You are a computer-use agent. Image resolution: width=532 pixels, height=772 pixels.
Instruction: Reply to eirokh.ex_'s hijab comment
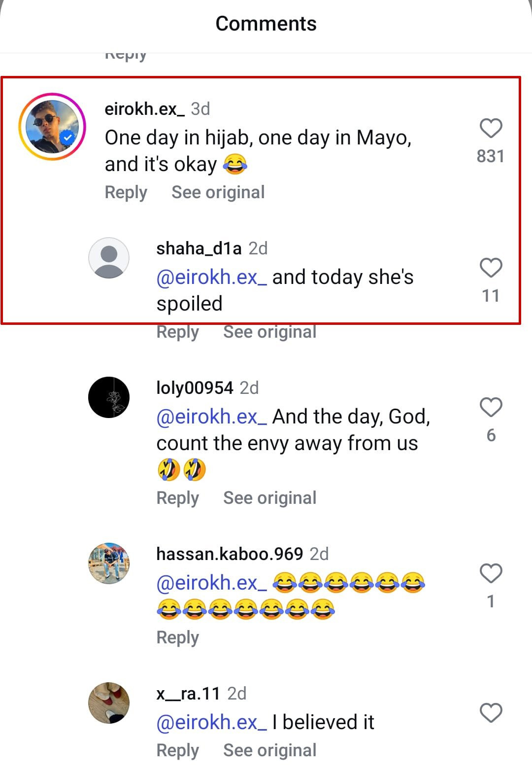pos(126,192)
